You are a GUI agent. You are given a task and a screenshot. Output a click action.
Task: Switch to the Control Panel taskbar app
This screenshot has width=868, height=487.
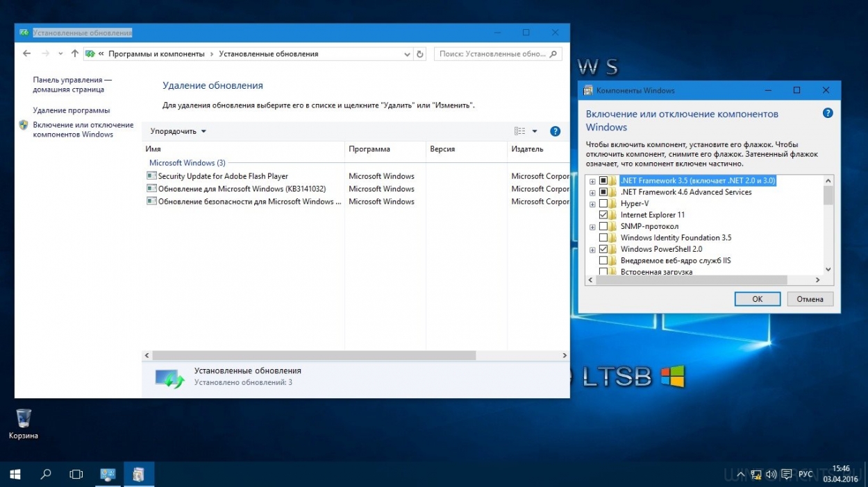point(108,475)
